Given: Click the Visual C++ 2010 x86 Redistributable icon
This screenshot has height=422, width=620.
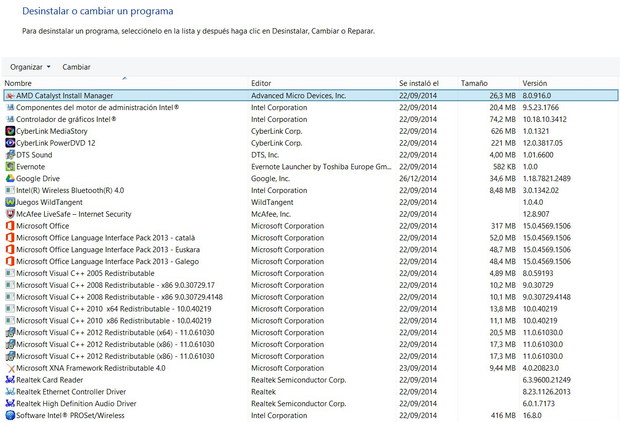Looking at the screenshot, I should pyautogui.click(x=10, y=321).
